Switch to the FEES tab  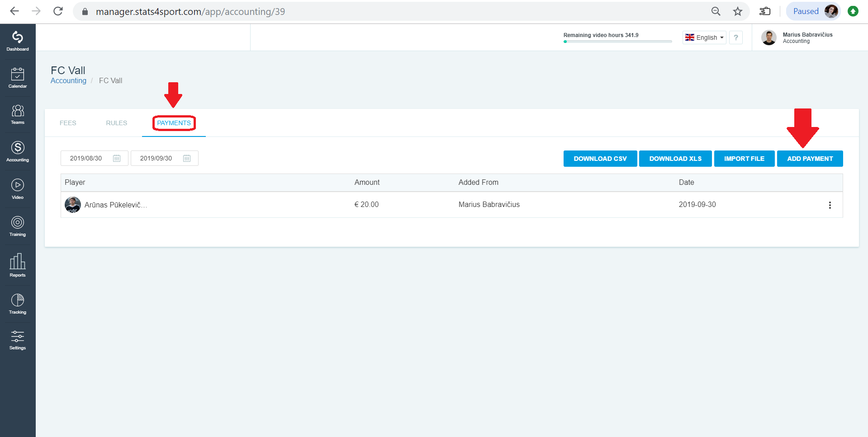point(68,123)
